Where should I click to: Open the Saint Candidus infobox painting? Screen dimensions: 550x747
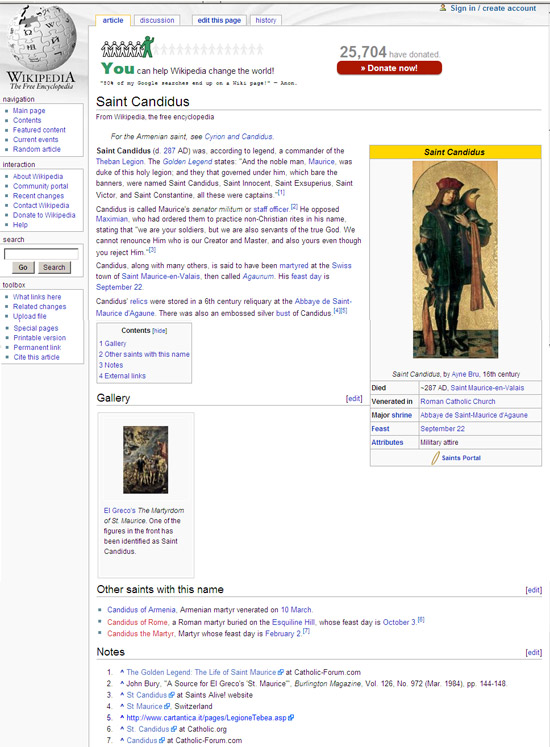(x=455, y=260)
